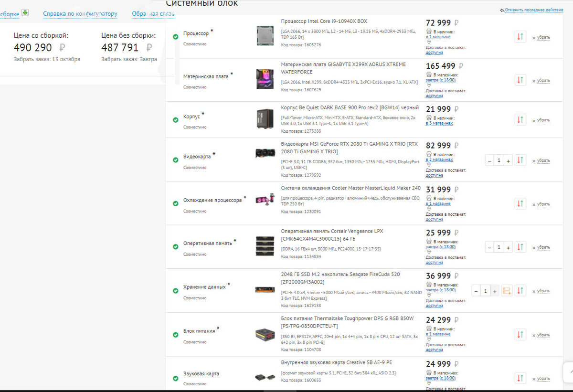
Task: Click the green compatibility checkmark next to Оперативная память
Action: click(x=175, y=246)
